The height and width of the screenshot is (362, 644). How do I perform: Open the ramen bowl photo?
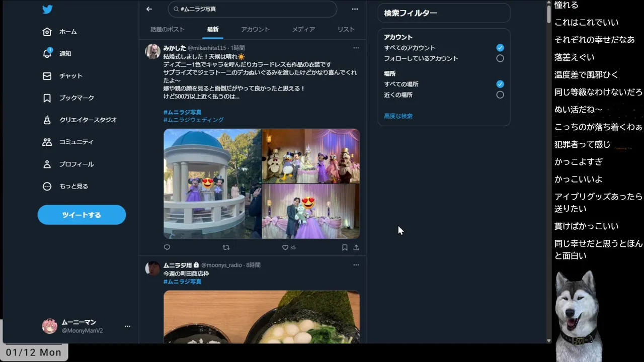pos(262,317)
